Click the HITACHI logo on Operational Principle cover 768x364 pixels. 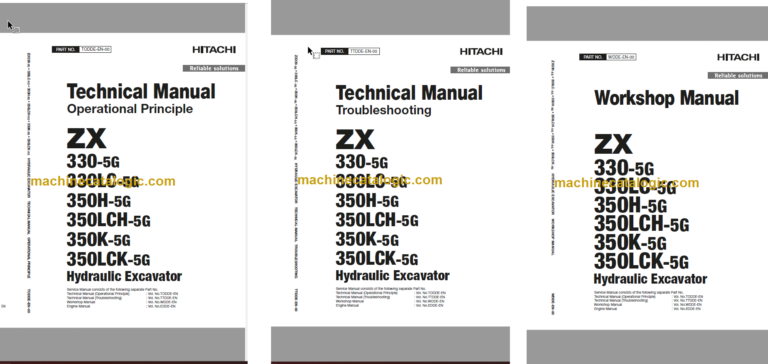pyautogui.click(x=214, y=49)
